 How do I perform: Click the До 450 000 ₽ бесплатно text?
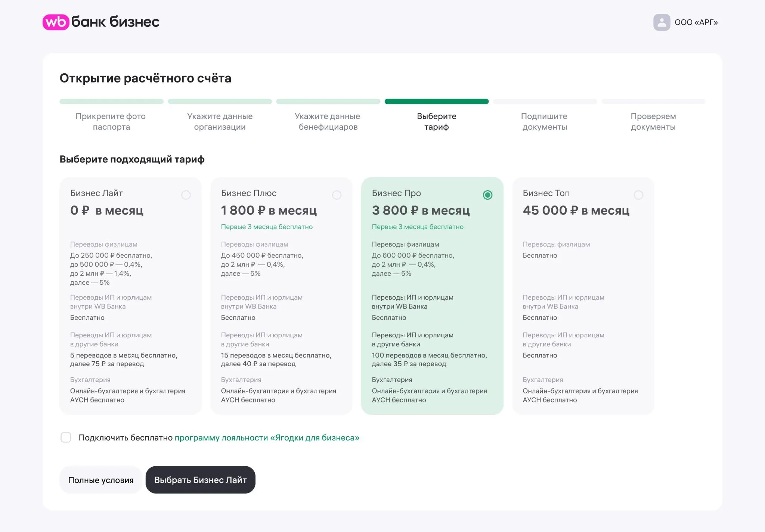[x=262, y=256]
